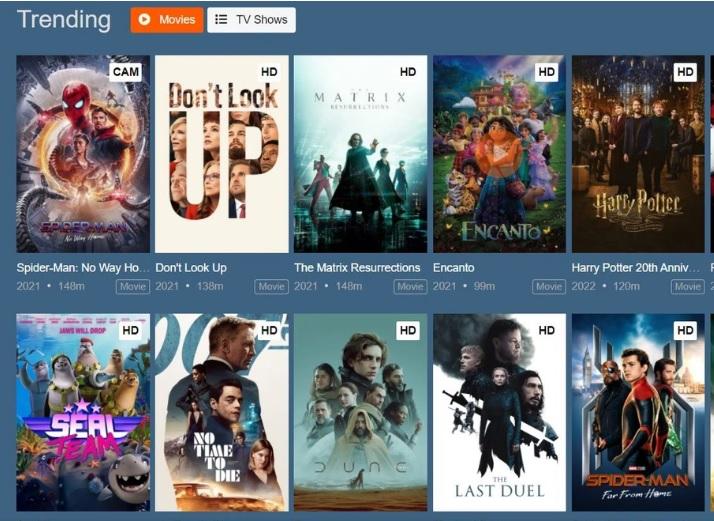The width and height of the screenshot is (714, 521).
Task: Click the CAM badge on Spider-Man: No Way Home
Action: tap(125, 72)
